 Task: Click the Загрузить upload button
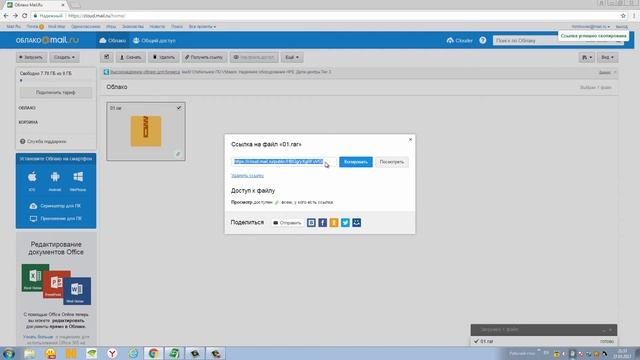coord(31,57)
